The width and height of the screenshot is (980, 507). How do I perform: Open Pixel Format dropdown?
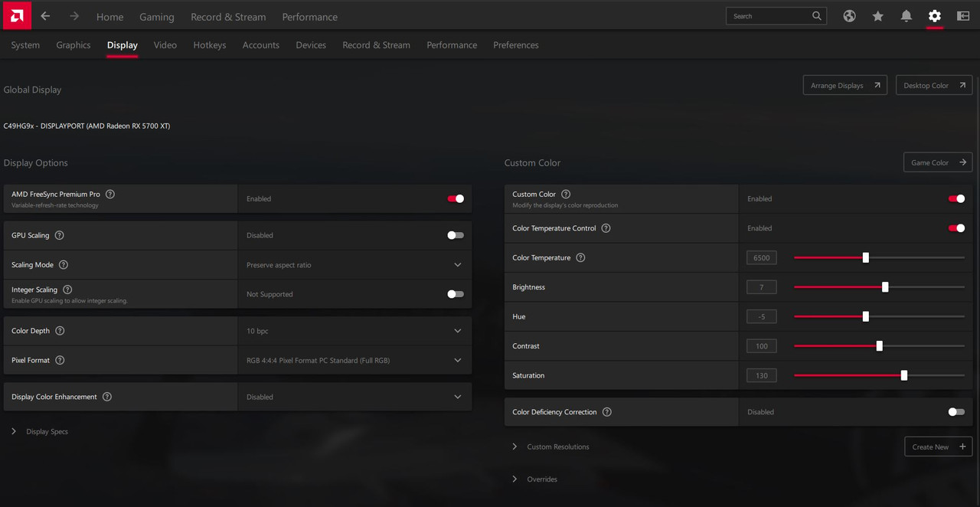click(354, 360)
